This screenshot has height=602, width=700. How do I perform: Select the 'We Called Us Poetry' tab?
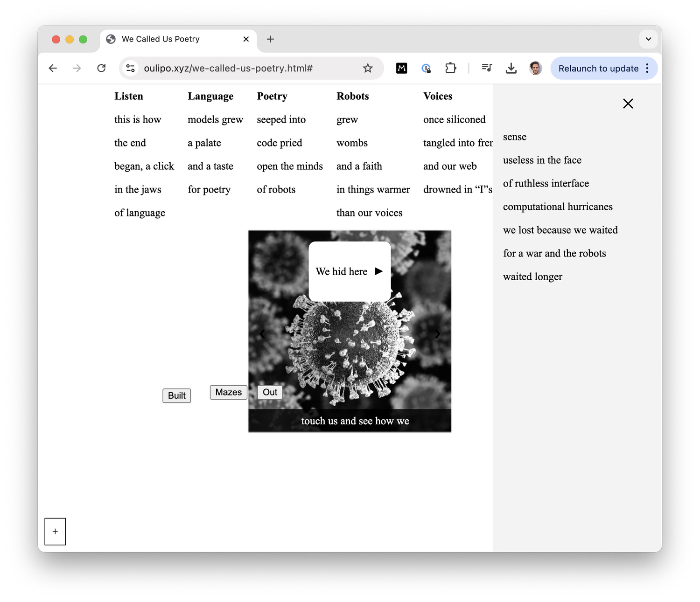coord(161,39)
